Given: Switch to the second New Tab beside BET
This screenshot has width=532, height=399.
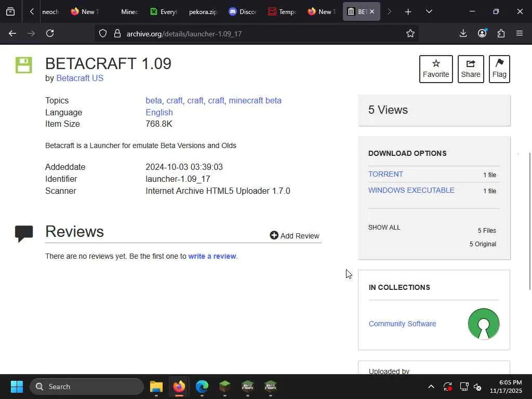Looking at the screenshot, I should (x=322, y=12).
